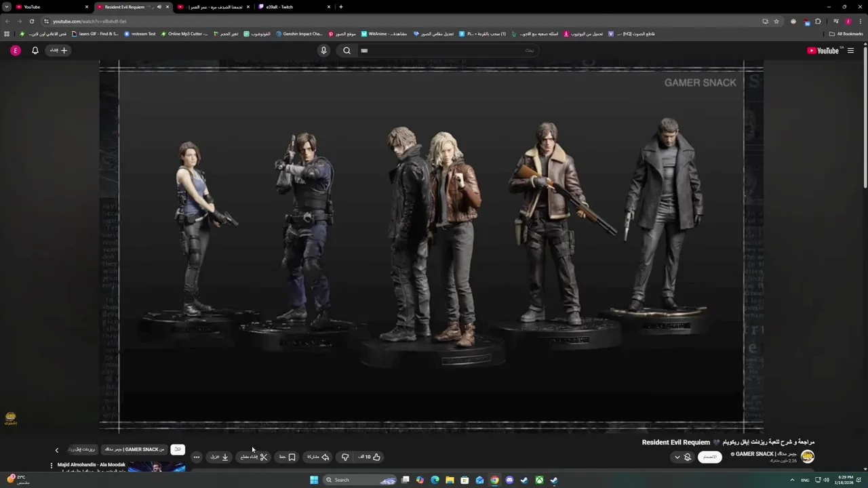Go back to the previous page

pos(7,21)
